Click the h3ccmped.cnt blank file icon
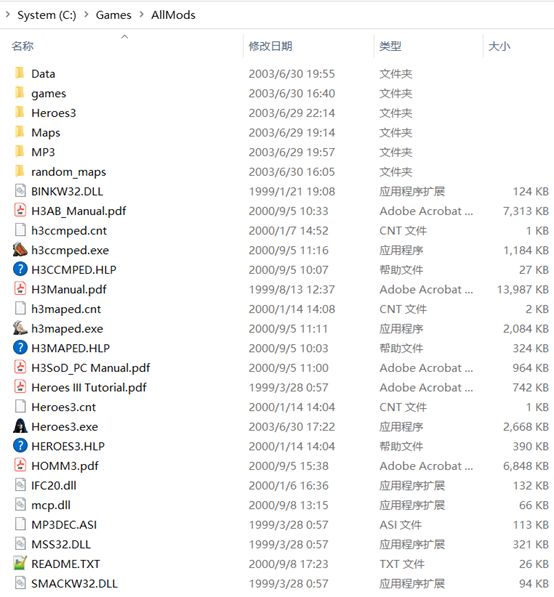Viewport: 554px width, 597px height. point(20,230)
